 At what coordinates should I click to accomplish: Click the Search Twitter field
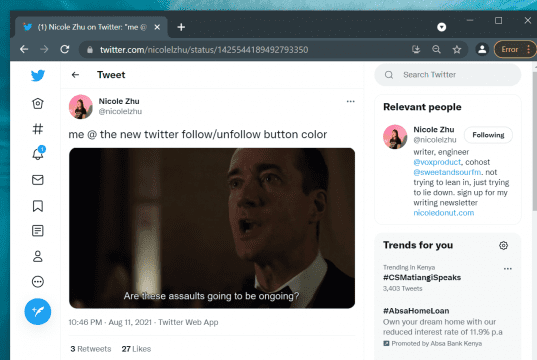448,75
